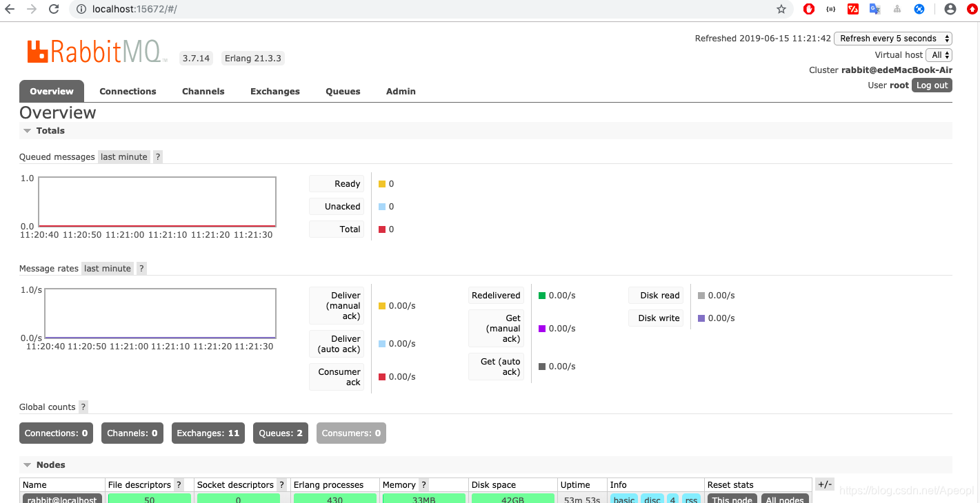This screenshot has width=980, height=503.
Task: Open help for Queued messages
Action: click(158, 157)
